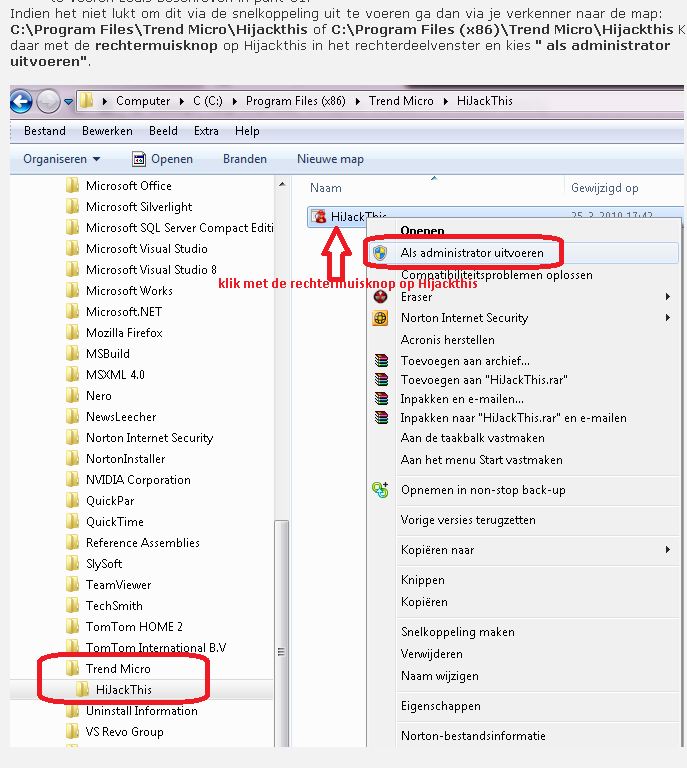The width and height of the screenshot is (687, 768).
Task: Expand the arrow after Computer in breadcrumb
Action: (x=182, y=101)
